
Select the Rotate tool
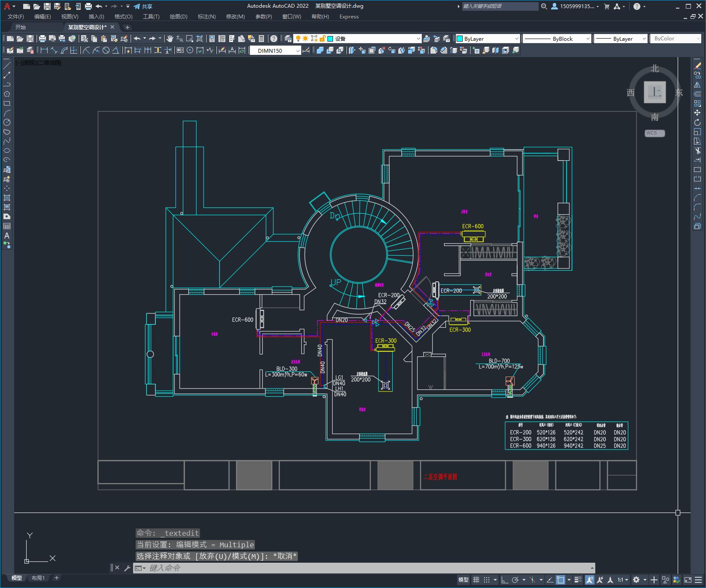(x=697, y=122)
